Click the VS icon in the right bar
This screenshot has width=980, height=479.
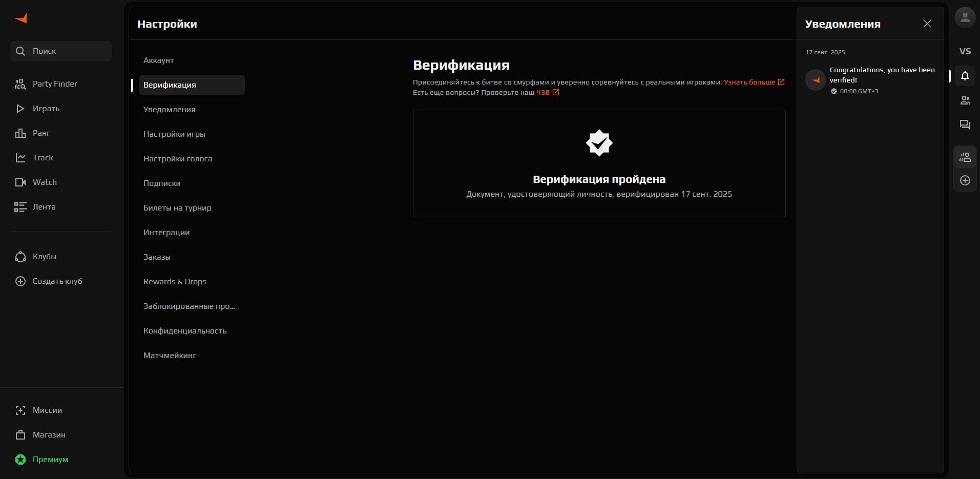point(965,51)
